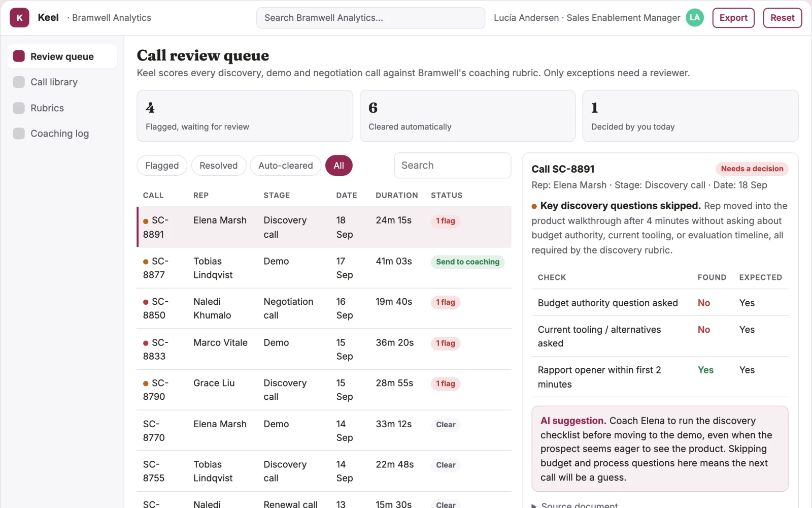Image resolution: width=812 pixels, height=508 pixels.
Task: Click the AI suggestion box
Action: pos(660,449)
